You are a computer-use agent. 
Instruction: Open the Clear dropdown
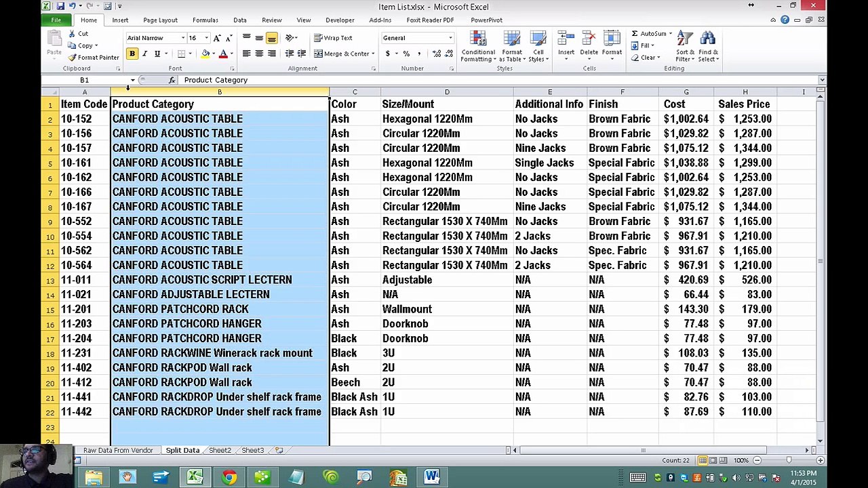coord(644,58)
